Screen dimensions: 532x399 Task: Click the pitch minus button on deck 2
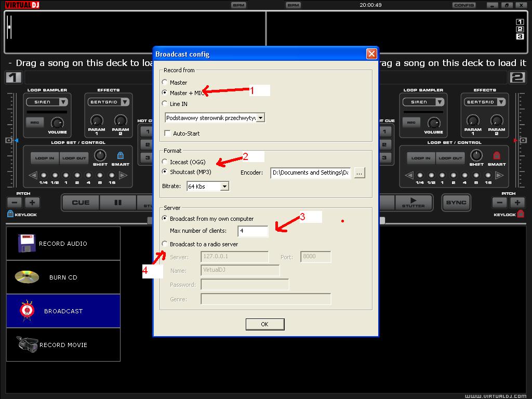click(500, 203)
